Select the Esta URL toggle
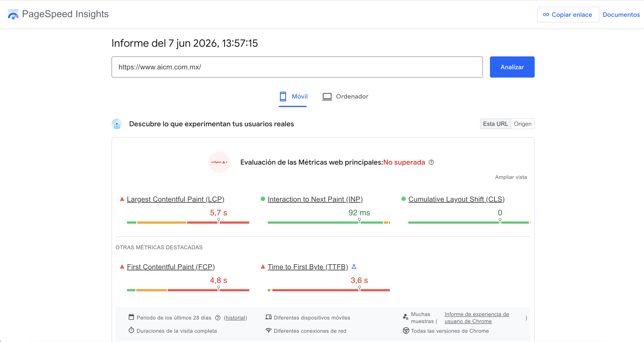Screen dimensions: 644x342 (x=495, y=124)
